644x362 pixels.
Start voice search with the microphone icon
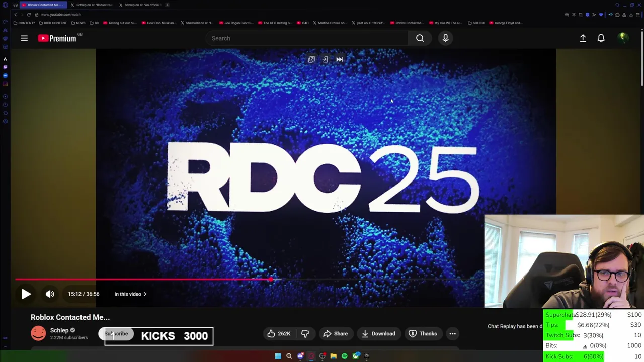[x=445, y=38]
